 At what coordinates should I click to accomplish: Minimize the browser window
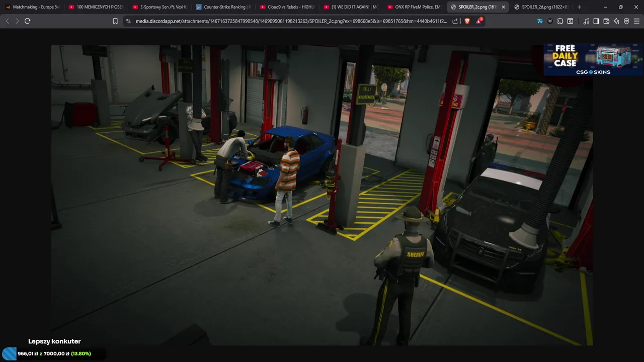pyautogui.click(x=605, y=7)
